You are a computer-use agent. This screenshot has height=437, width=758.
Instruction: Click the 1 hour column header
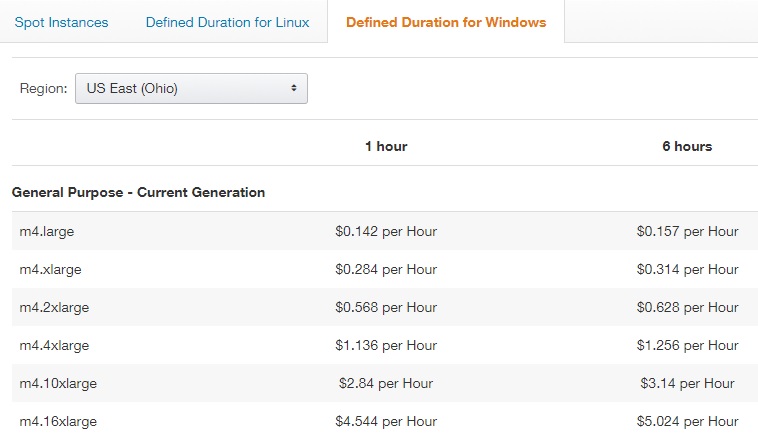386,146
